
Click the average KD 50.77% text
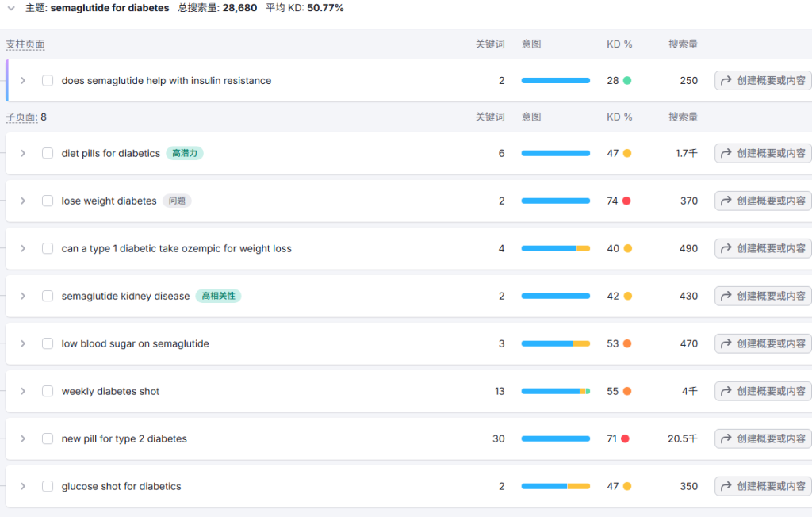coord(304,8)
